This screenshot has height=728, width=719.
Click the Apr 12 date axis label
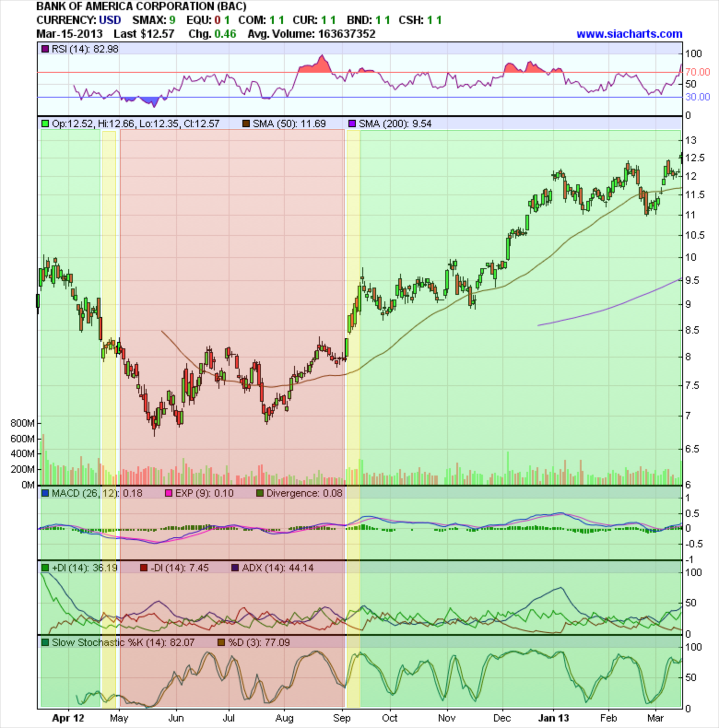point(68,718)
